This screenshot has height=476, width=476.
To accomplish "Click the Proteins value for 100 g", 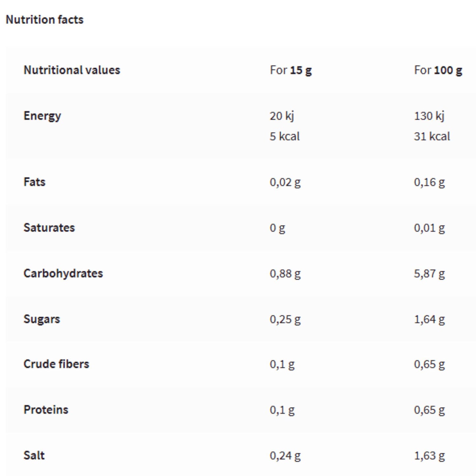I will click(x=429, y=410).
